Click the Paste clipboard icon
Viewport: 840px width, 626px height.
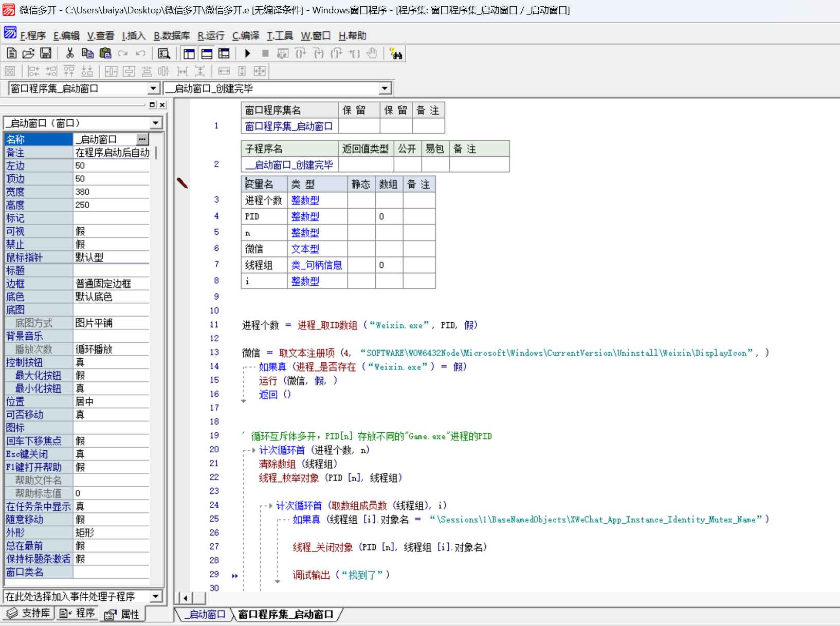point(105,53)
